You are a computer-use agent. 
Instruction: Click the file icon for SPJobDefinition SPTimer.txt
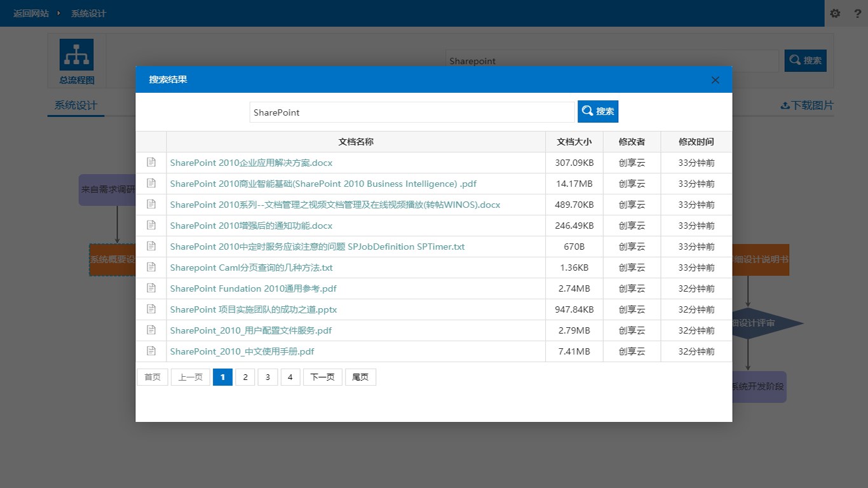pos(151,246)
